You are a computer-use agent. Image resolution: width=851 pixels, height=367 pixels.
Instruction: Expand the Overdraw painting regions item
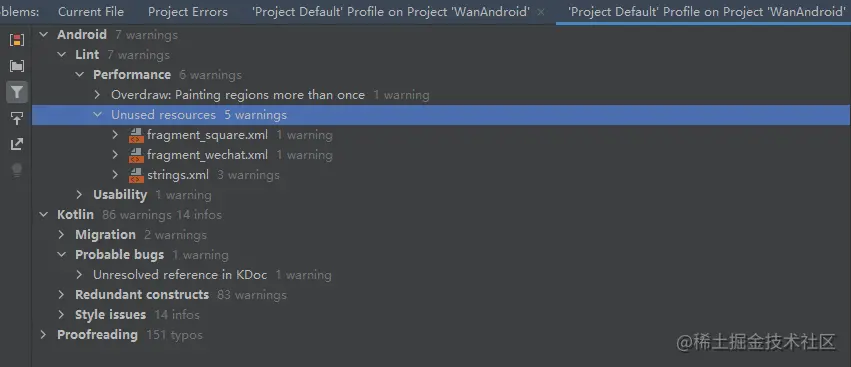click(97, 95)
